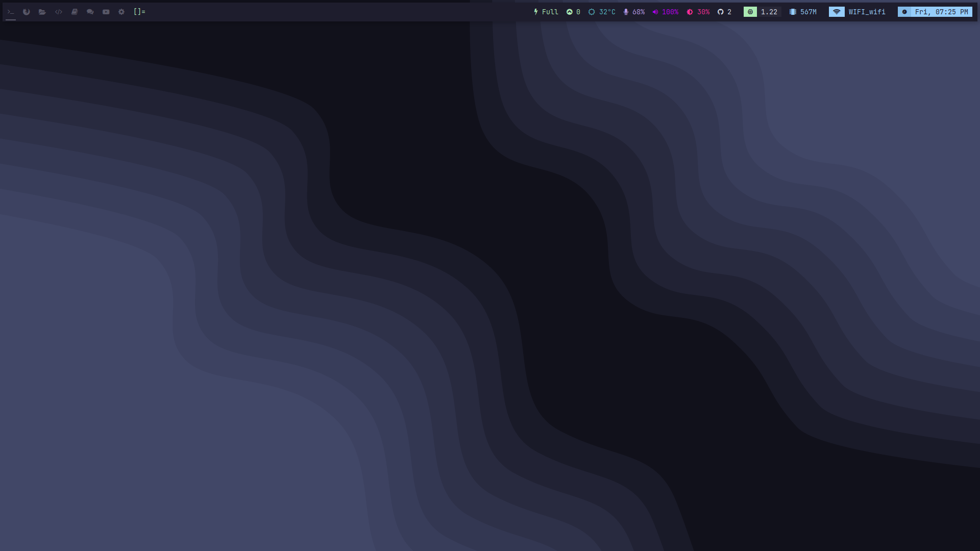This screenshot has height=551, width=980.
Task: Open the book documents workspace
Action: pos(75,12)
